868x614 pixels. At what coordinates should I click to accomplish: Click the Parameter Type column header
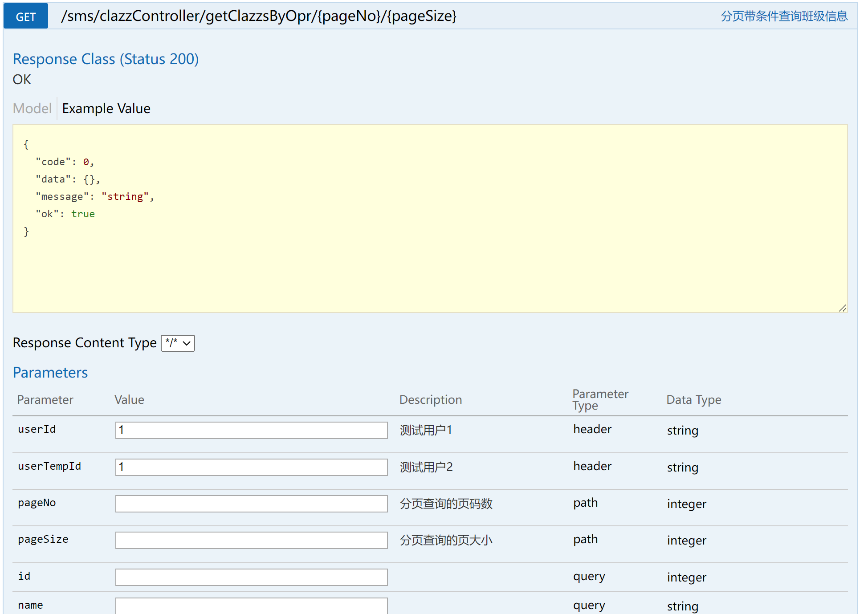[x=600, y=400]
